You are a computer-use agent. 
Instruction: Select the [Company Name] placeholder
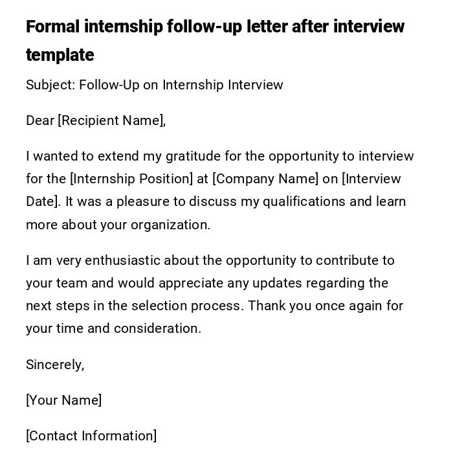coord(265,179)
